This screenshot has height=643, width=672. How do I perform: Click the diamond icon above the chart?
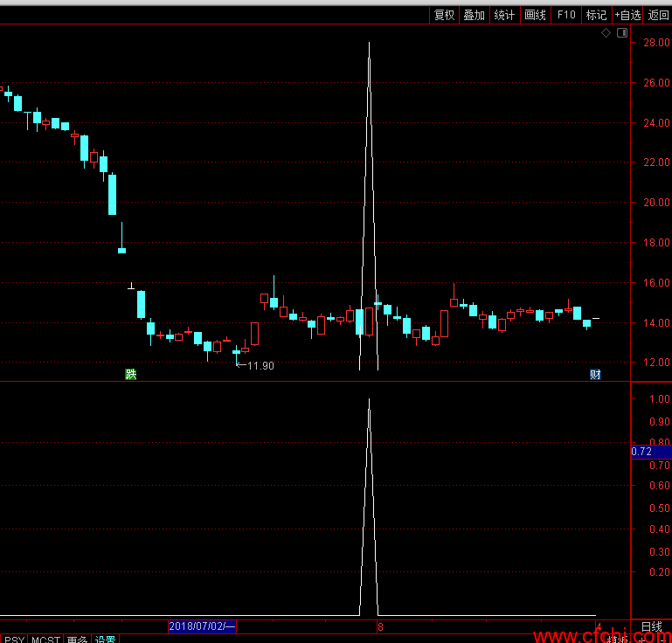(x=606, y=33)
